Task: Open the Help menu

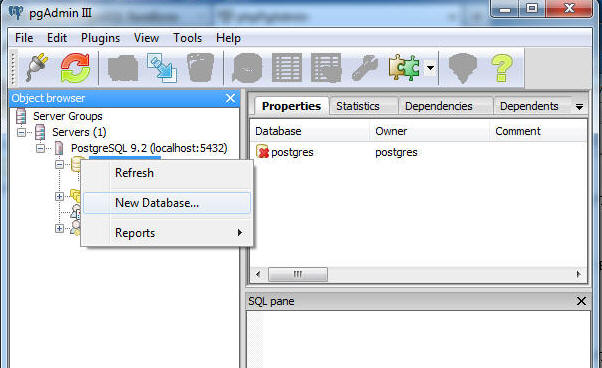Action: [228, 38]
